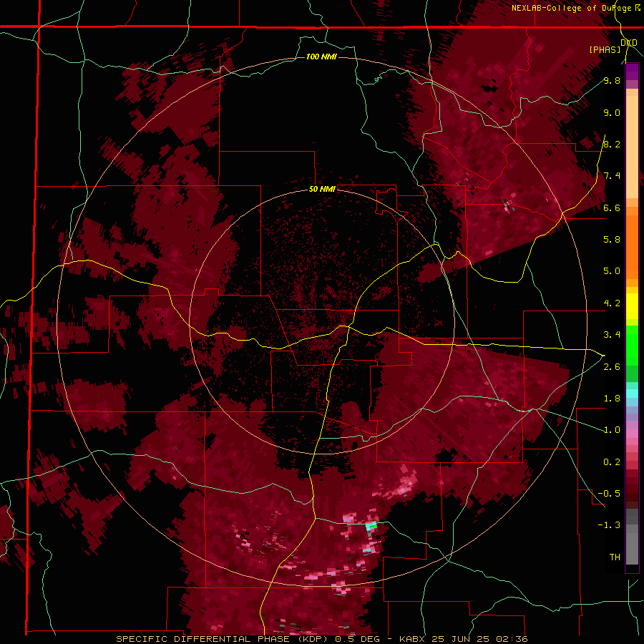Select the 1.8 scale value
Viewport: 644px width, 644px height.
(x=612, y=399)
